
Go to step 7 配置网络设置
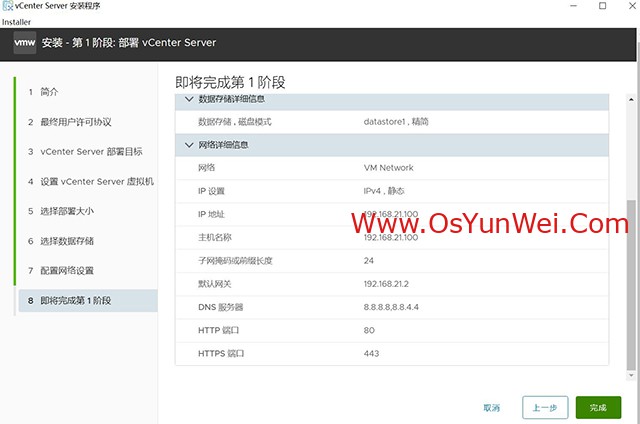click(61, 271)
